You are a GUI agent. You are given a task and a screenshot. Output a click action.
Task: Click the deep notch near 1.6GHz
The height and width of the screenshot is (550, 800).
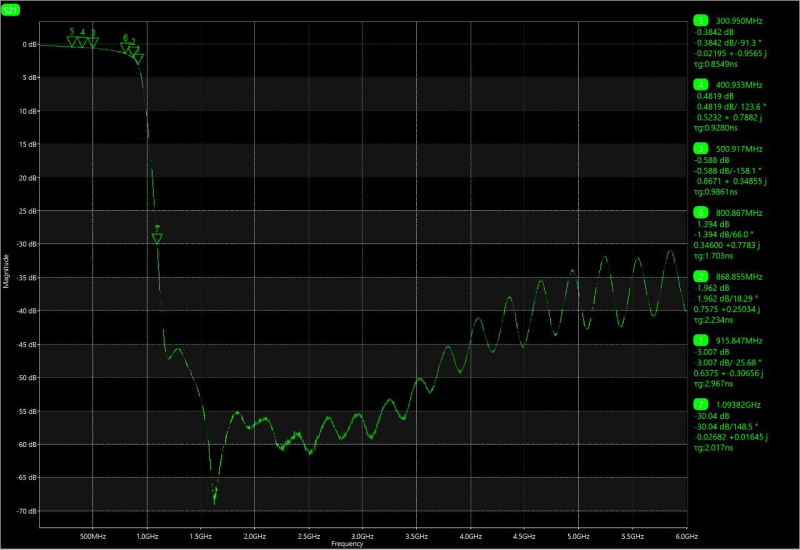[x=214, y=497]
